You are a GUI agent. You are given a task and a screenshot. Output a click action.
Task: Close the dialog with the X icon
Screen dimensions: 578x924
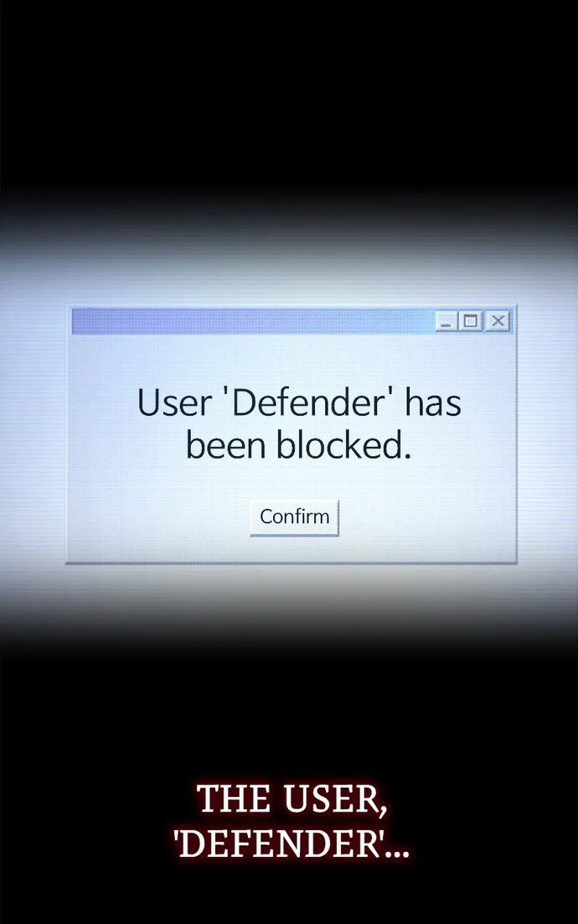tap(498, 321)
